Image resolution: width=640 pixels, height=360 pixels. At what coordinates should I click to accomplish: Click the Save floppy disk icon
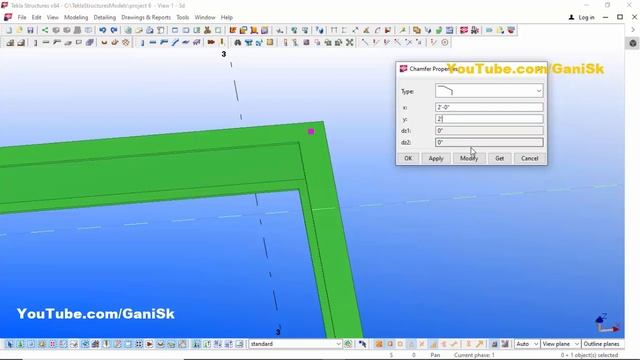click(x=30, y=30)
